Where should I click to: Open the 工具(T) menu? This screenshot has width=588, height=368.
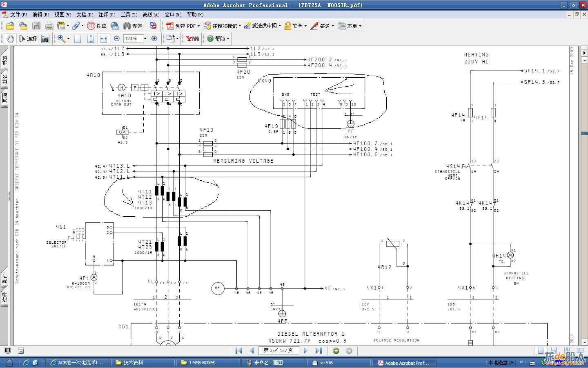click(x=129, y=14)
